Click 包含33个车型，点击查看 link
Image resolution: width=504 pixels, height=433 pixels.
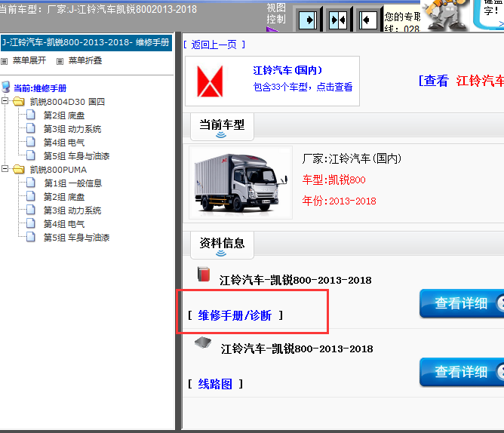(303, 87)
